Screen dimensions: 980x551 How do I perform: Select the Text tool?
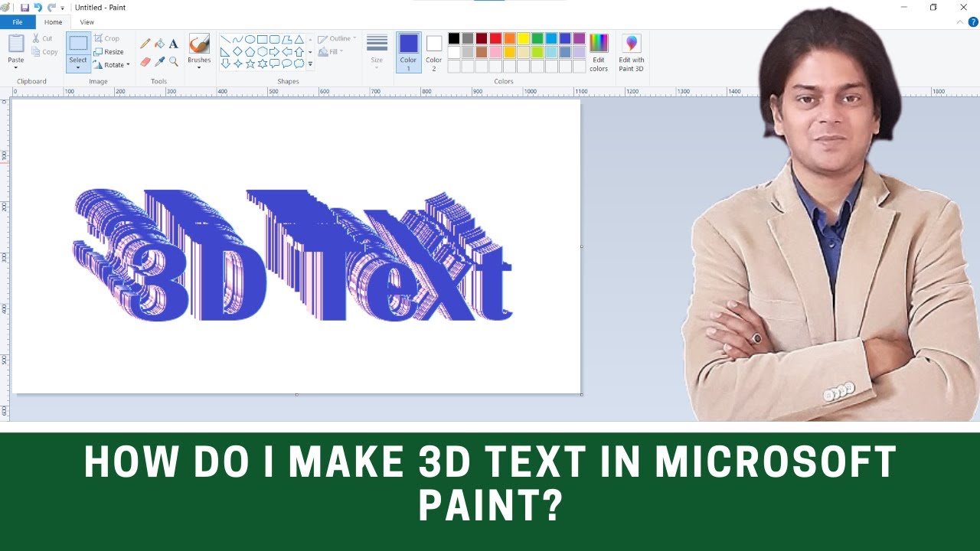coord(173,44)
